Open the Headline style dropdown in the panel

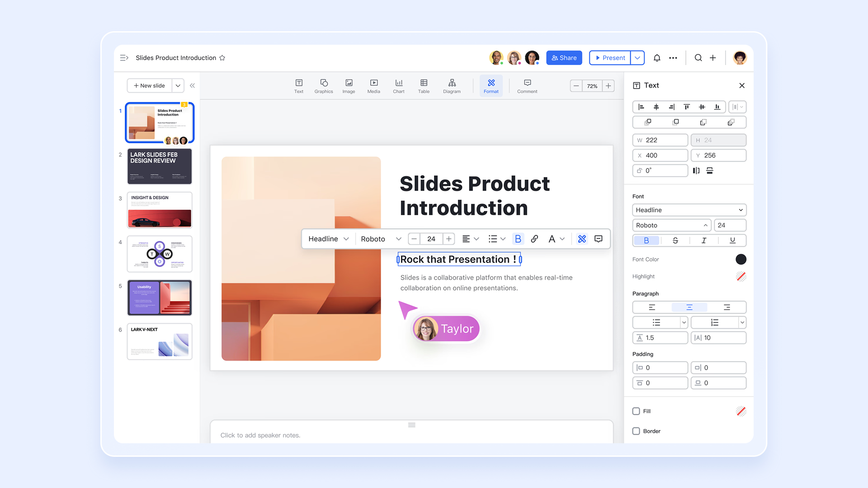pyautogui.click(x=689, y=210)
